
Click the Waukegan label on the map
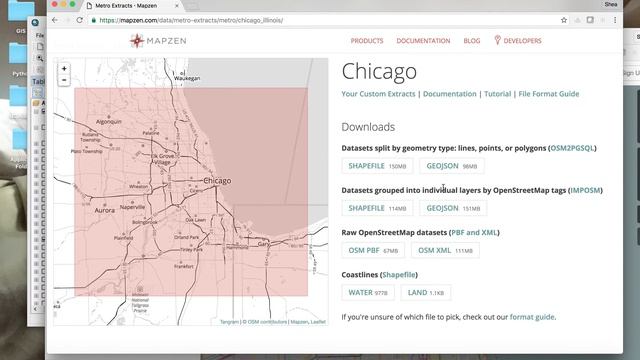[187, 78]
